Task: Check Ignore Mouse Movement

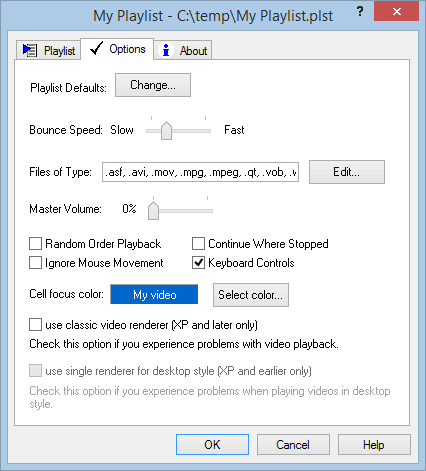Action: (35, 263)
